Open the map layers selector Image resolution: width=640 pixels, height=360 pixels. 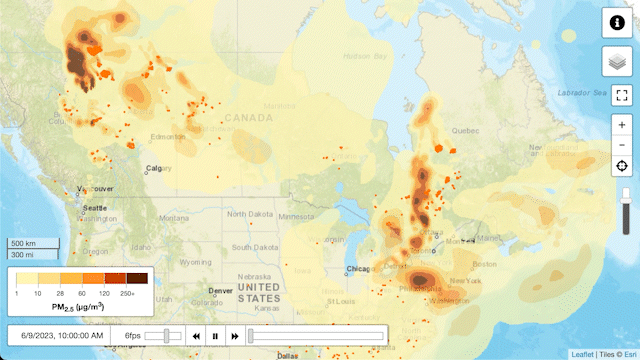coord(617,61)
